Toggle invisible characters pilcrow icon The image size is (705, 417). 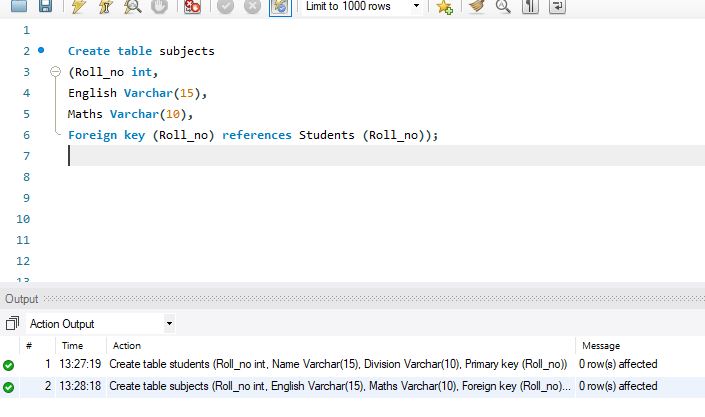(x=530, y=6)
